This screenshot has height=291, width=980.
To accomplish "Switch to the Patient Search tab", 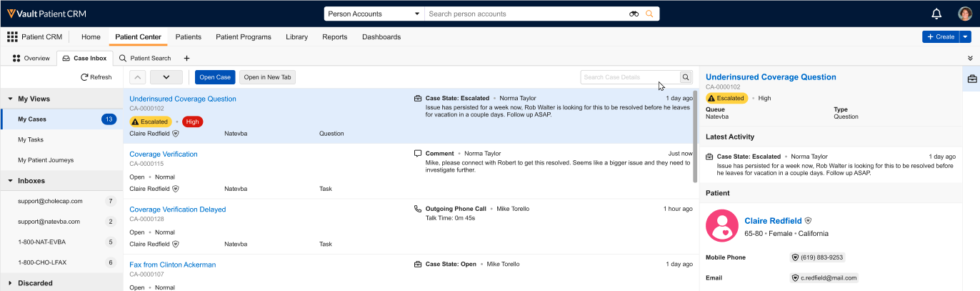I will click(x=145, y=58).
